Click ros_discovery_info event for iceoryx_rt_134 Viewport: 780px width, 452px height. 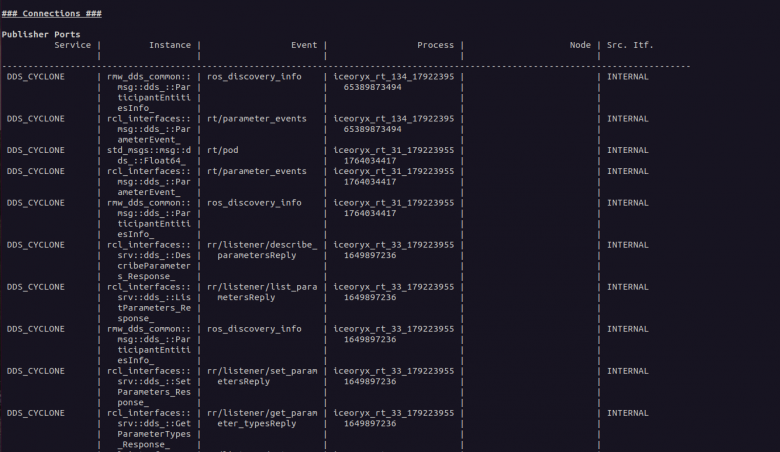(x=254, y=77)
